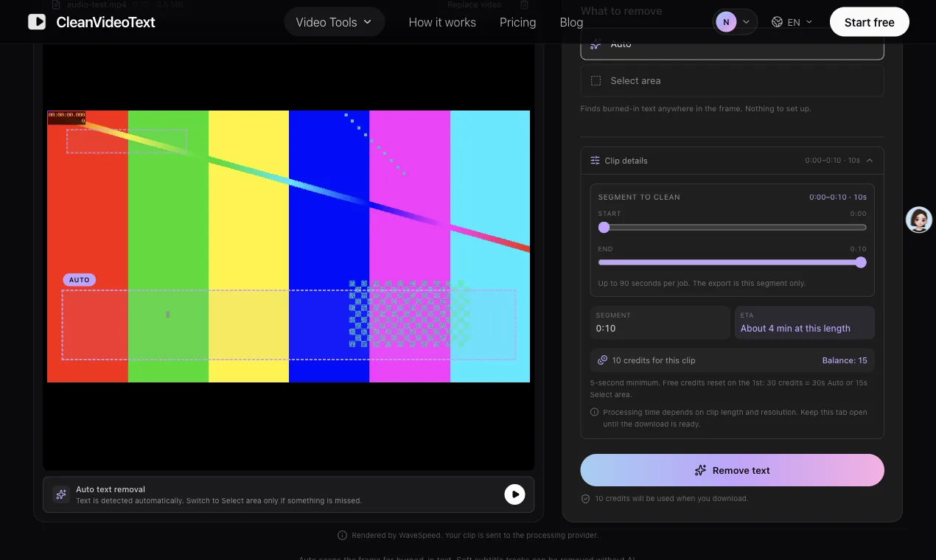Click the large dashed detection box on preview
The height and width of the screenshot is (560, 936).
tap(288, 325)
